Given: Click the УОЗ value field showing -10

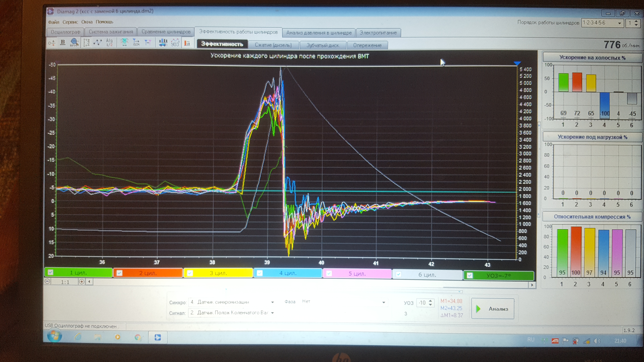Looking at the screenshot, I should tap(422, 303).
